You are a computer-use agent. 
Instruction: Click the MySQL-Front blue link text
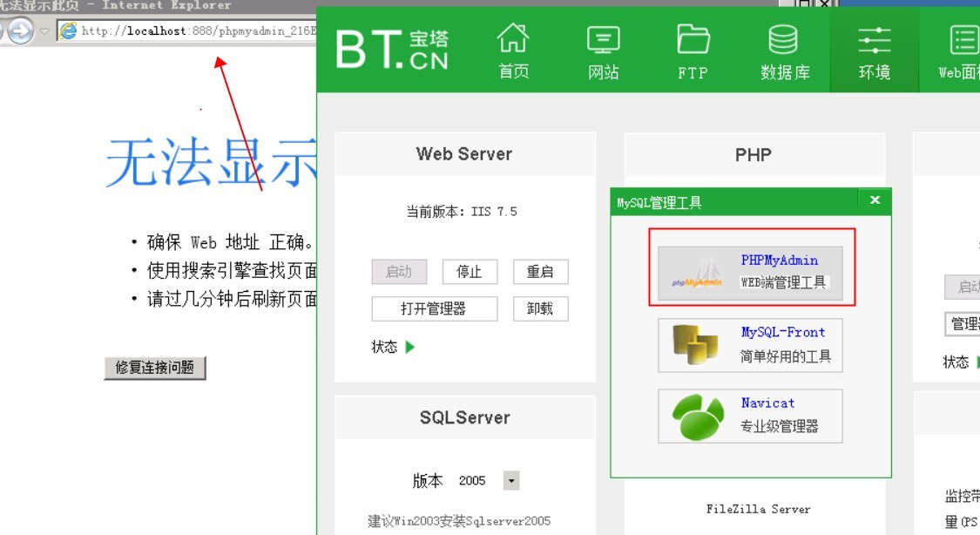pos(783,332)
